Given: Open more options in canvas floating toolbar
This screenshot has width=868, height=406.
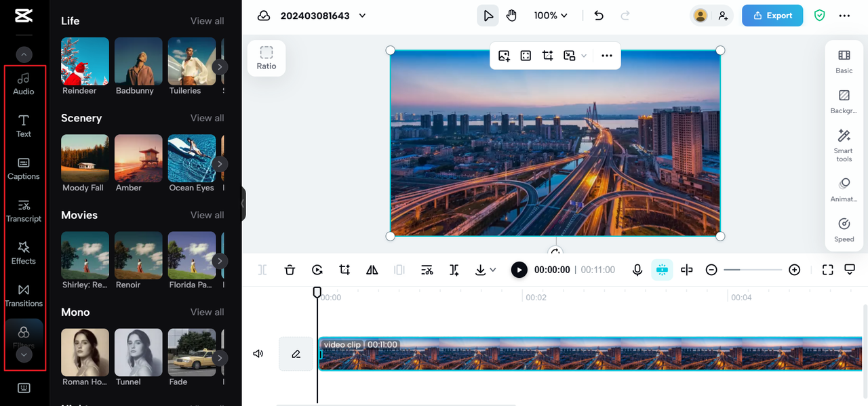Looking at the screenshot, I should (607, 56).
